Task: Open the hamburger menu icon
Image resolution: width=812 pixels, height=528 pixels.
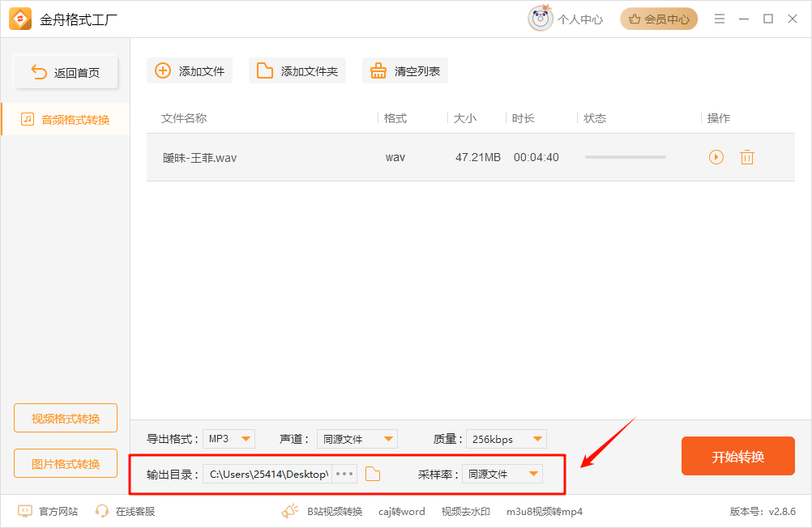Action: pos(720,19)
